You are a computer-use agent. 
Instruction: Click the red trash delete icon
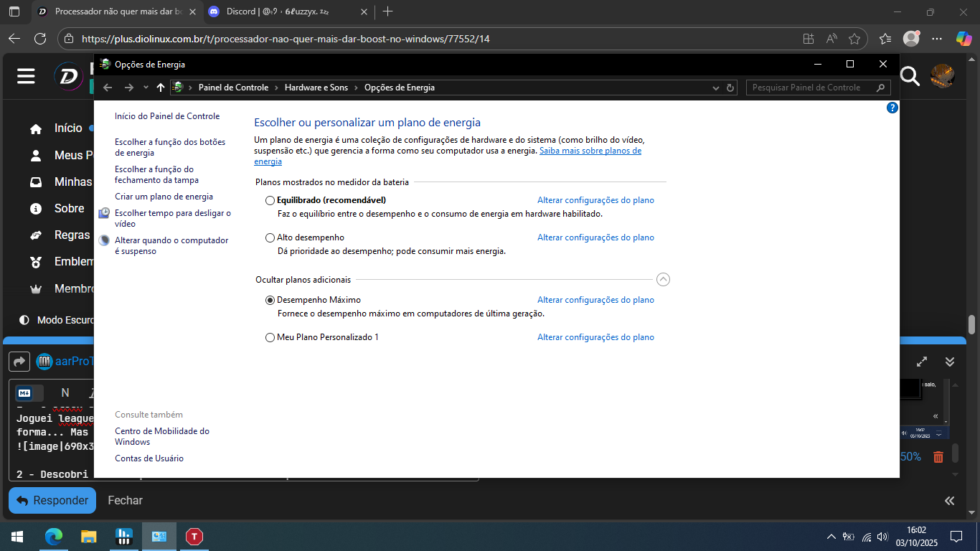938,457
